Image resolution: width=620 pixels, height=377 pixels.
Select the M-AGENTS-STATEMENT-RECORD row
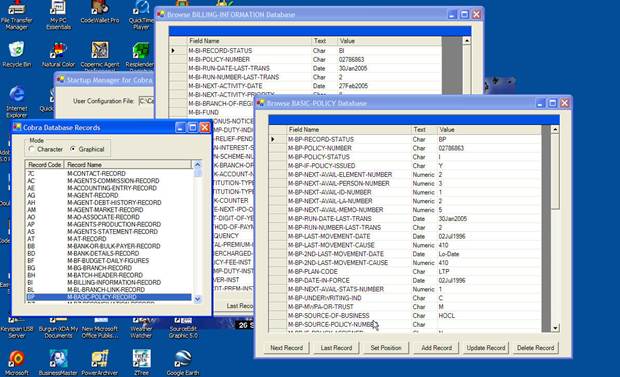coord(109,232)
